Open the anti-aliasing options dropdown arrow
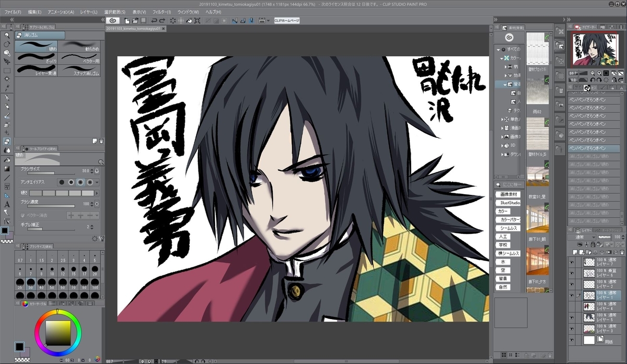The width and height of the screenshot is (627, 364). tap(97, 182)
